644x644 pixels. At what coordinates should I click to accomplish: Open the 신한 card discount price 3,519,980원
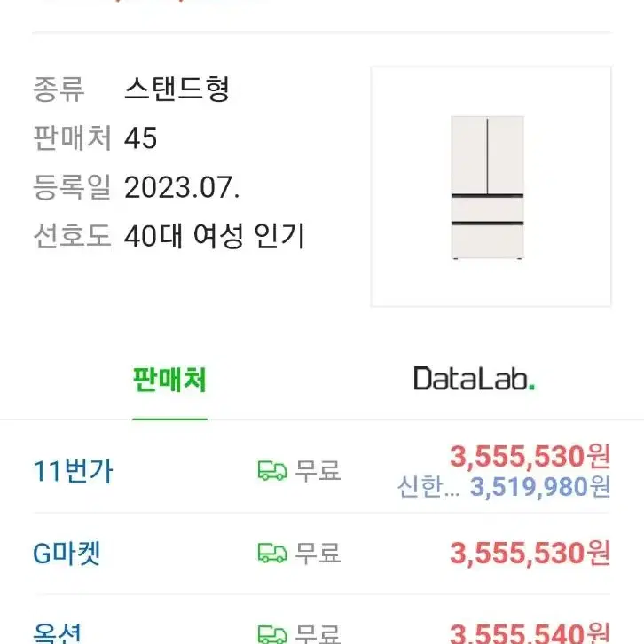click(x=540, y=487)
